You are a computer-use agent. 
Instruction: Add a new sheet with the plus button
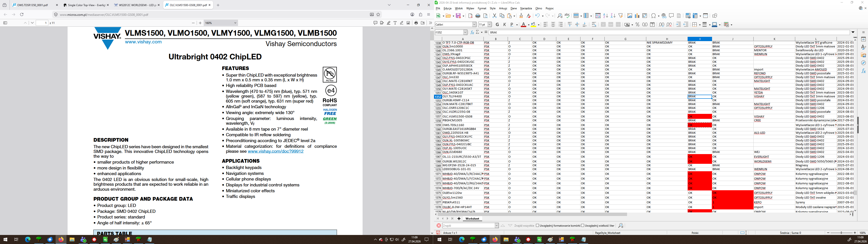459,219
